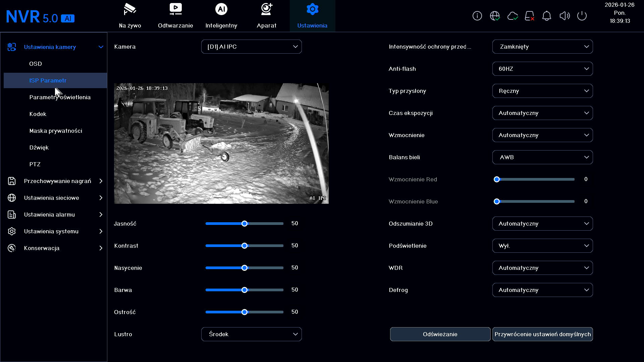
Task: Click the Konserwacja wrench icon
Action: pos(12,248)
